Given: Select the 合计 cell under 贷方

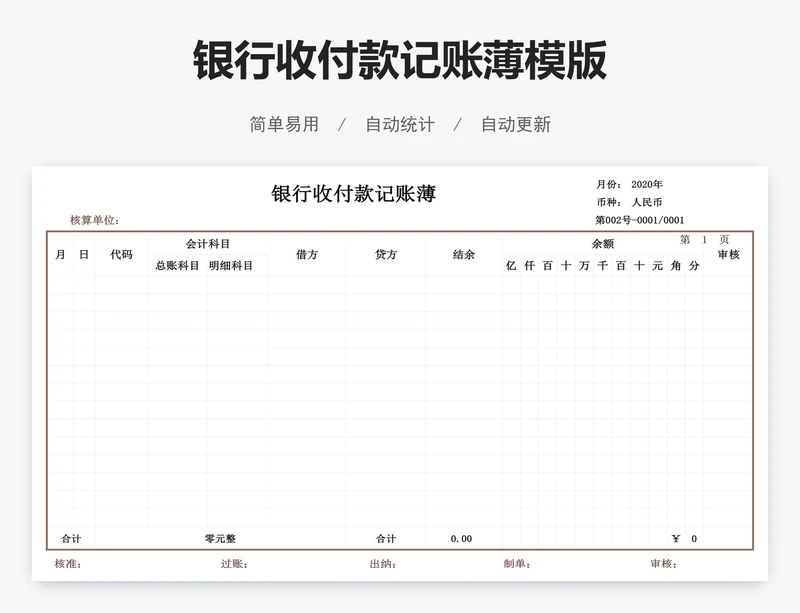Looking at the screenshot, I should (386, 538).
